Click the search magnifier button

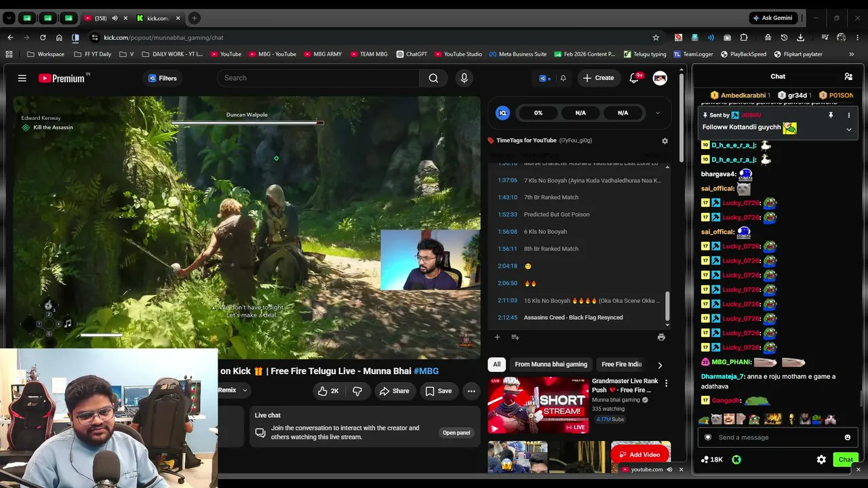[x=433, y=78]
